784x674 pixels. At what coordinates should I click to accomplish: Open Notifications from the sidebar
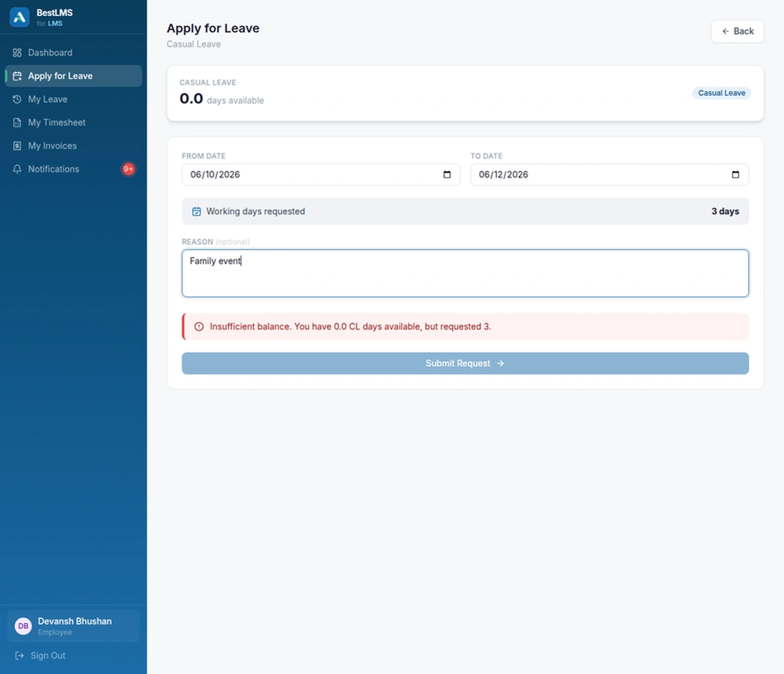point(73,169)
